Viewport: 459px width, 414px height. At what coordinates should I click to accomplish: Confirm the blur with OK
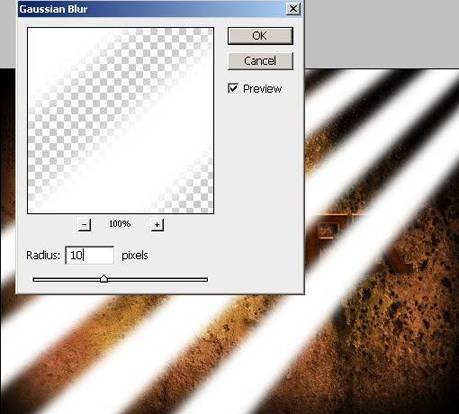tap(260, 36)
